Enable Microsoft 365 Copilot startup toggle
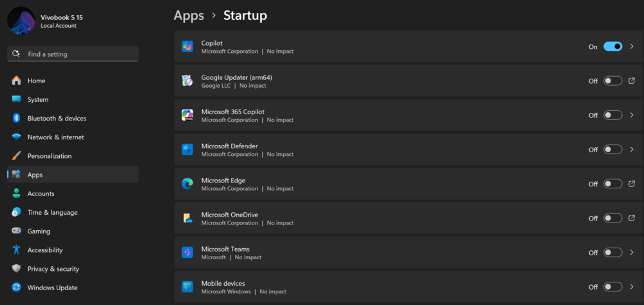Screen dimensions: 644x305 tap(613, 115)
